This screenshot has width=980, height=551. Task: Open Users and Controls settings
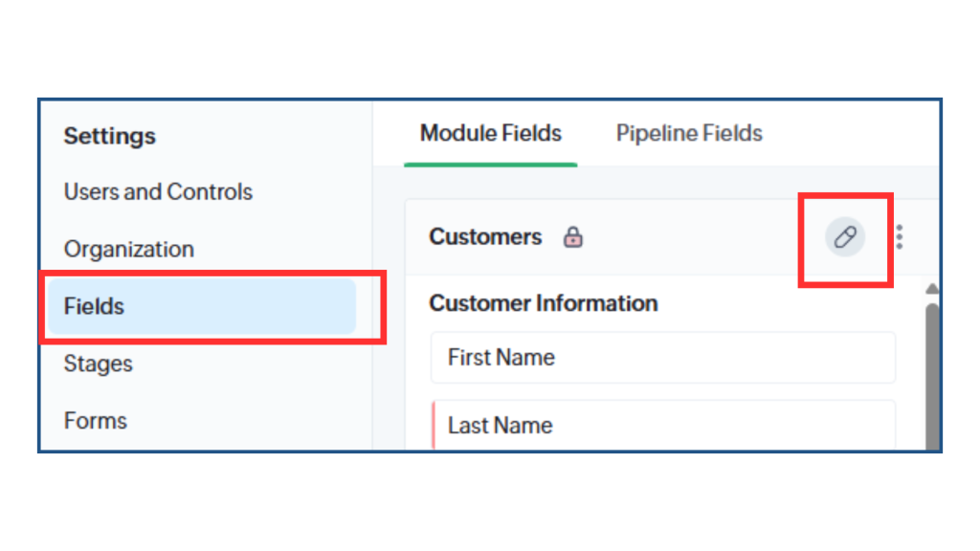pos(158,191)
